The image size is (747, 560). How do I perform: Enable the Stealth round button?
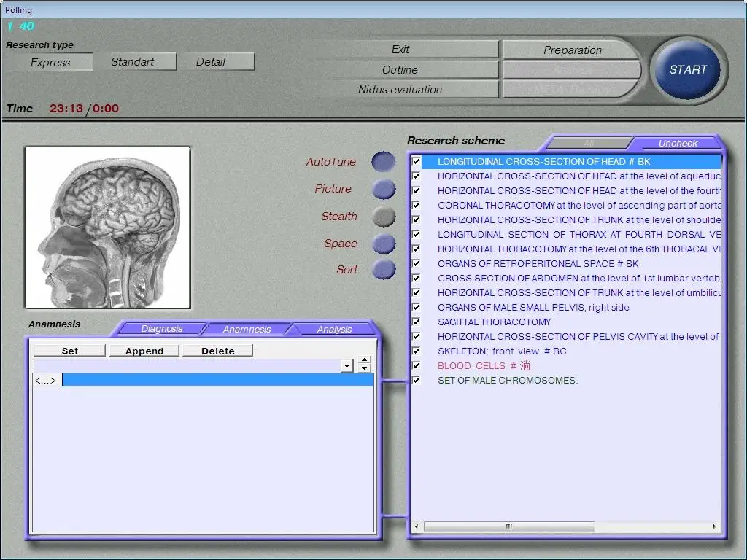pyautogui.click(x=383, y=217)
